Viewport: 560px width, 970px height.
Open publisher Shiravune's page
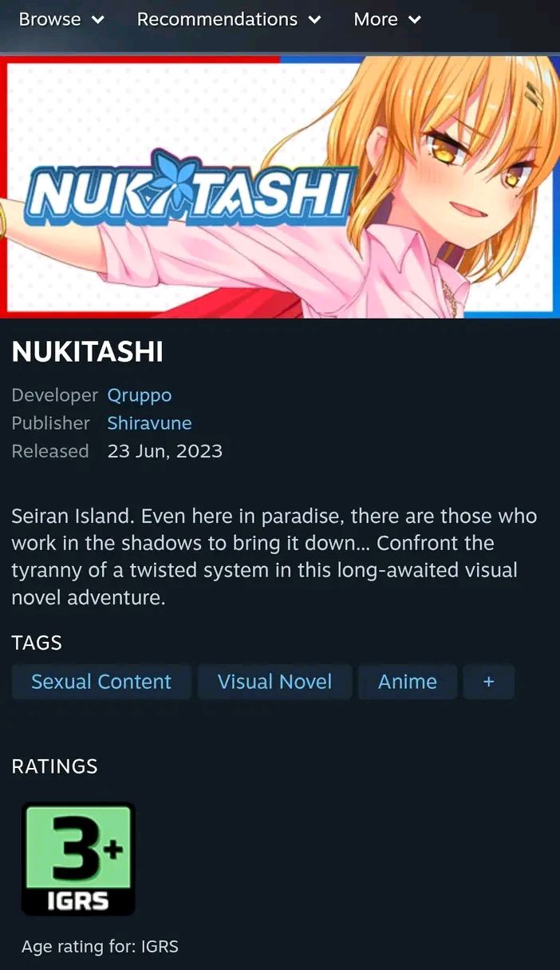[149, 423]
